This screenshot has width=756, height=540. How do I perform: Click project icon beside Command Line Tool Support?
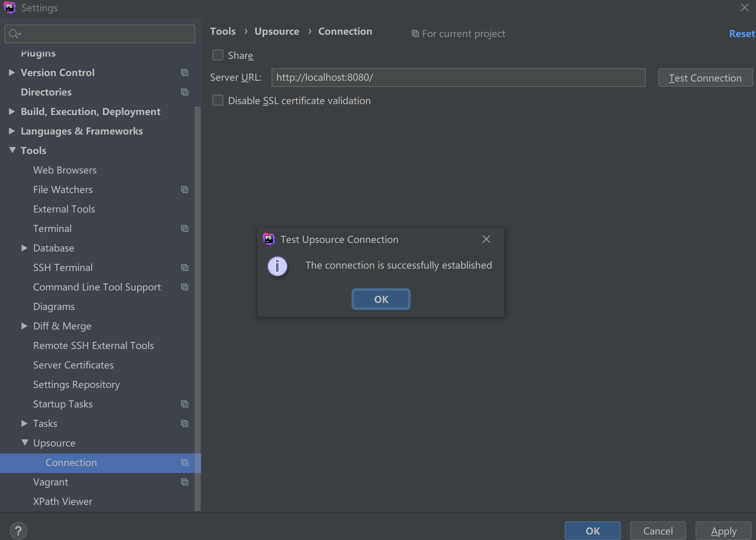(185, 287)
